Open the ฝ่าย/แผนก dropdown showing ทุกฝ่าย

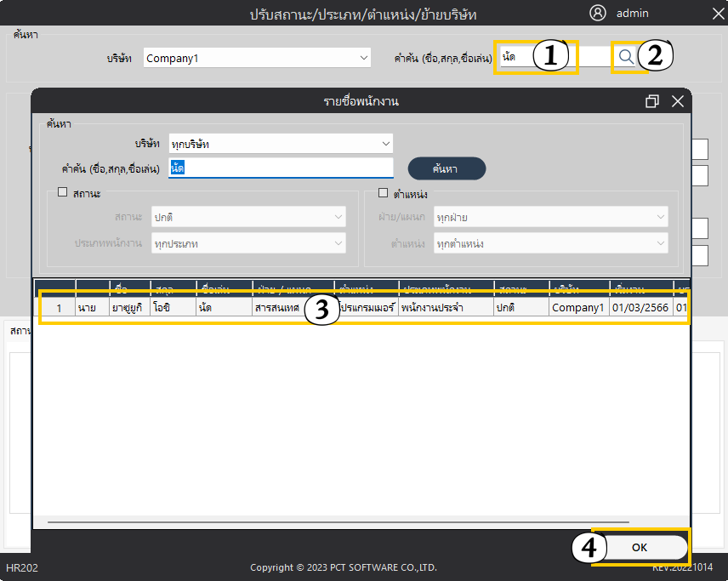550,218
